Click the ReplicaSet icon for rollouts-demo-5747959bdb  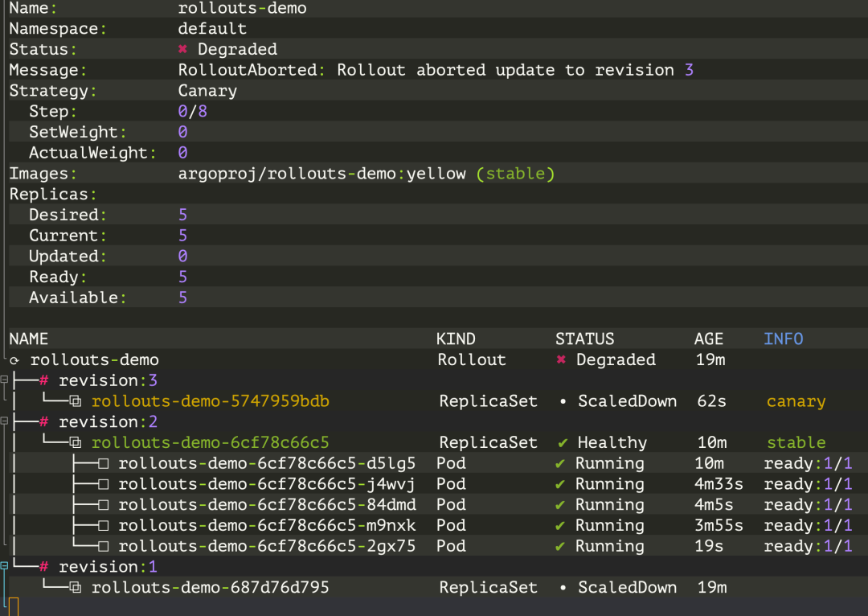coord(76,401)
